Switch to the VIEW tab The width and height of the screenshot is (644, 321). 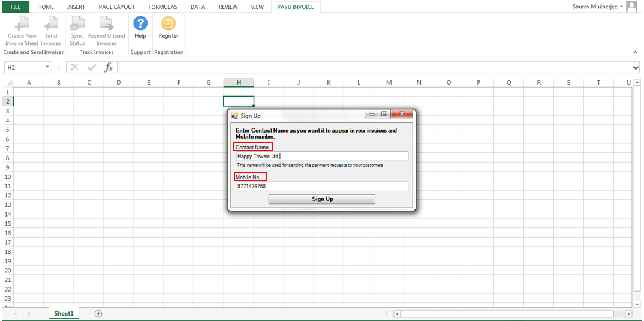257,7
